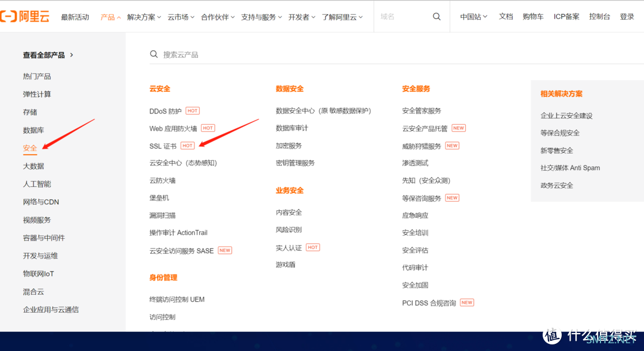644x351 pixels.
Task: Open Web 应用防火墙 product
Action: pyautogui.click(x=173, y=129)
